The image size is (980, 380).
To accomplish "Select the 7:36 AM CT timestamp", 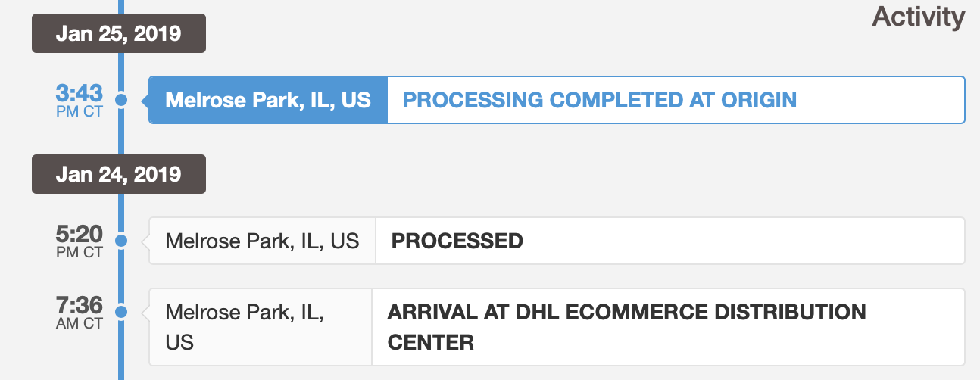I will pos(79,311).
